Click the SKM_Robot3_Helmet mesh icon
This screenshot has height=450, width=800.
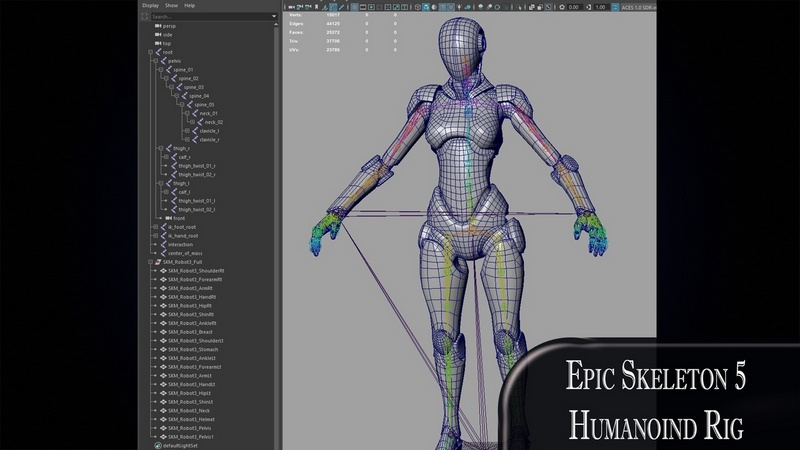point(161,419)
